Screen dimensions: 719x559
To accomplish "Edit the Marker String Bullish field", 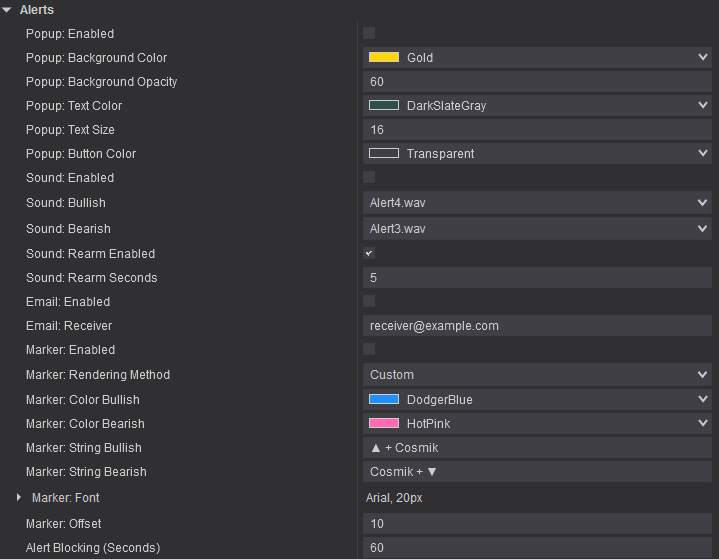I will 537,448.
